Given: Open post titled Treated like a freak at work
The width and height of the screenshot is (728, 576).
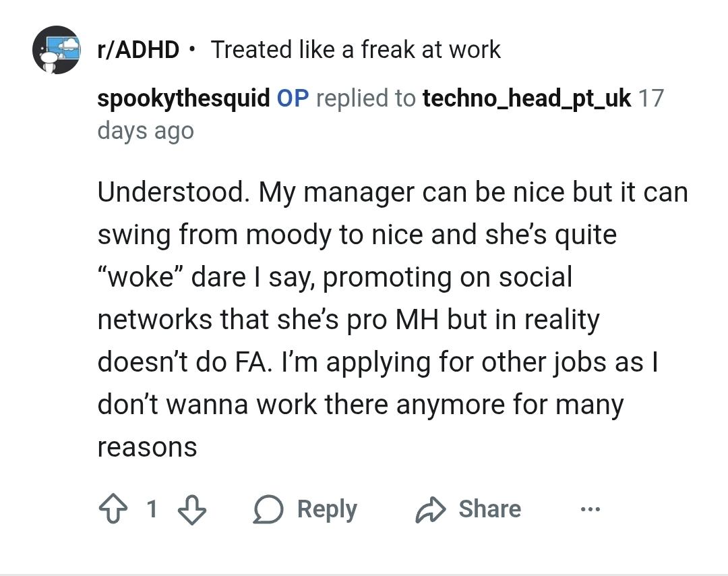Looking at the screenshot, I should [355, 50].
